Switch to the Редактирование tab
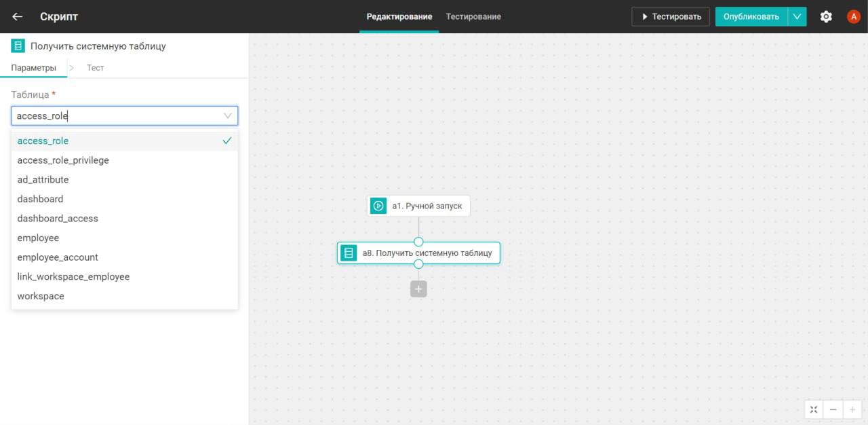868x425 pixels. coord(399,16)
